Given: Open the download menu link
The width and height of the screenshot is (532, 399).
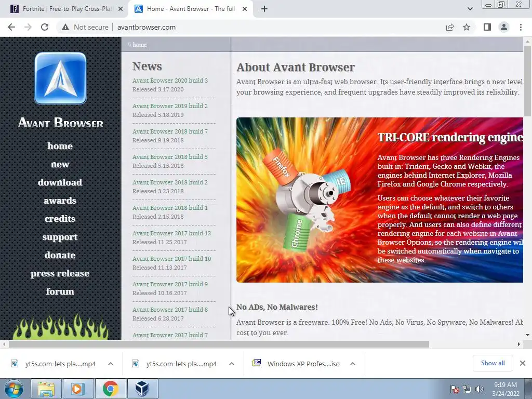Looking at the screenshot, I should coord(60,182).
